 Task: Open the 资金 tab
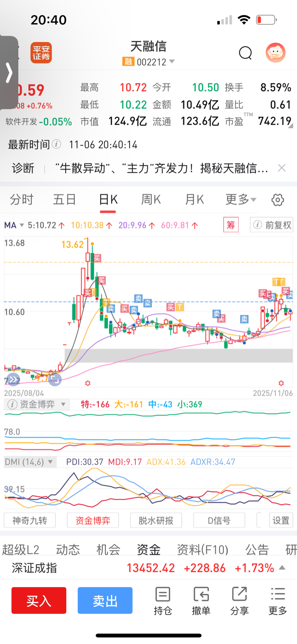coord(149,550)
